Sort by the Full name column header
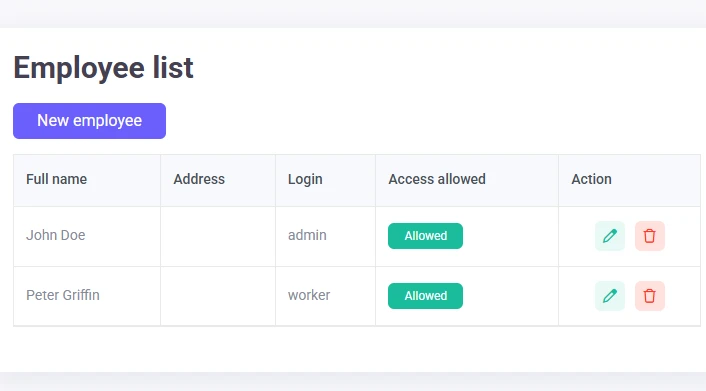 [56, 179]
